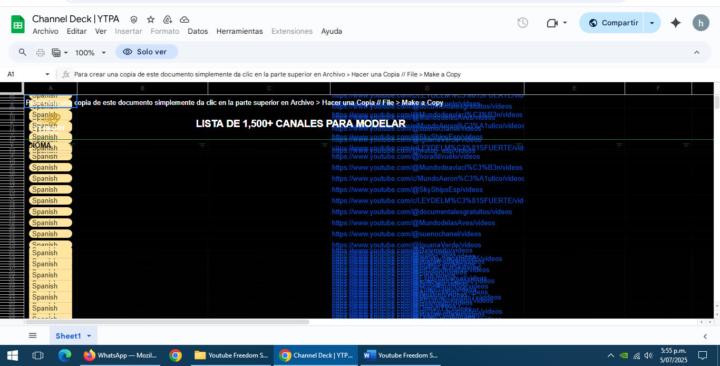
Task: Open the Editar menu
Action: pyautogui.click(x=76, y=31)
